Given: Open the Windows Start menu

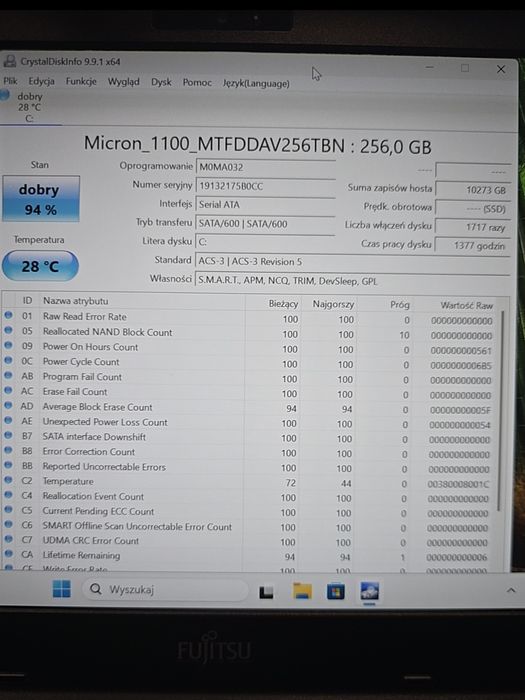Looking at the screenshot, I should (x=62, y=589).
